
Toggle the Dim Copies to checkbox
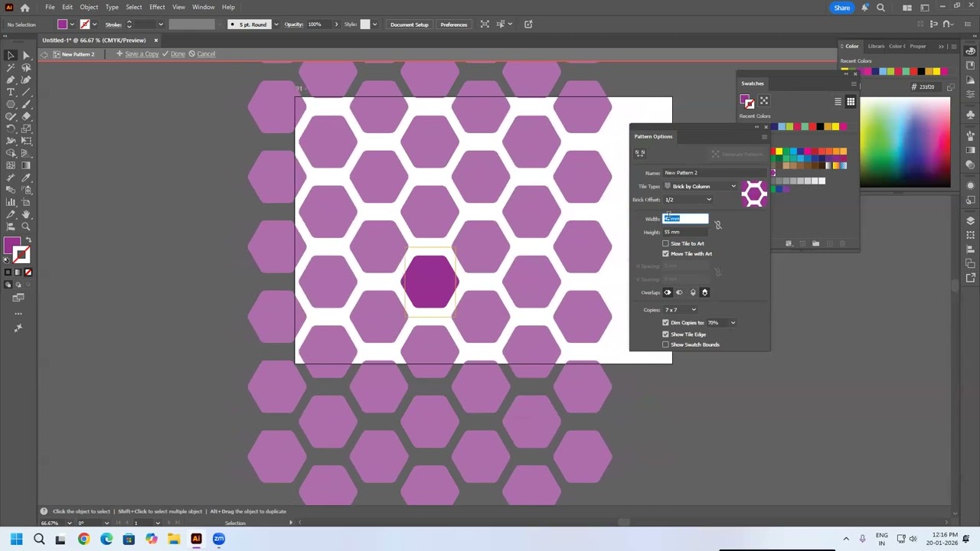[665, 322]
